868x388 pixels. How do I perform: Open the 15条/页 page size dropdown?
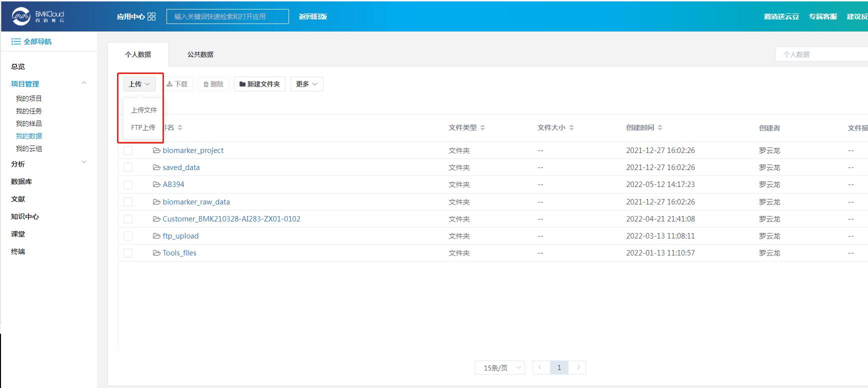pyautogui.click(x=499, y=368)
